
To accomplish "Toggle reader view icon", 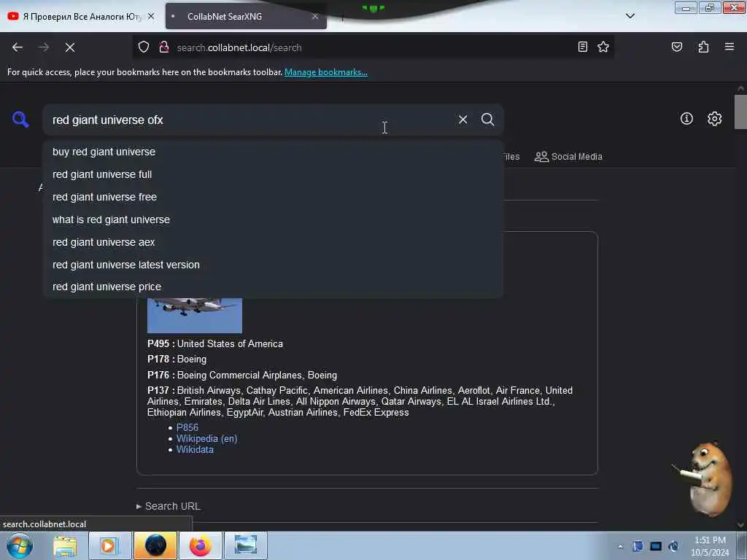I will (x=582, y=47).
